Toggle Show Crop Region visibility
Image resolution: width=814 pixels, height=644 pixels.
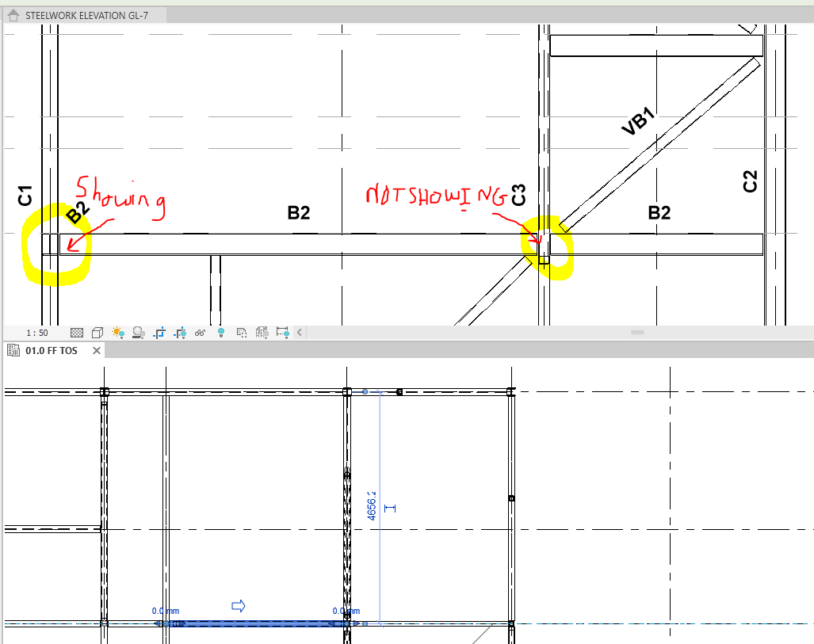tap(181, 332)
